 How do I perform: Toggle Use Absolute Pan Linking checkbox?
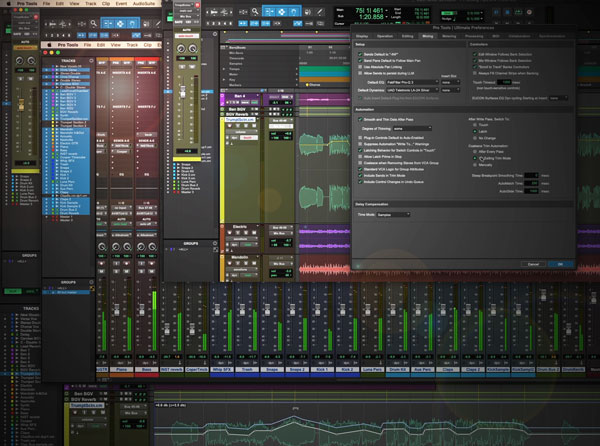click(360, 67)
